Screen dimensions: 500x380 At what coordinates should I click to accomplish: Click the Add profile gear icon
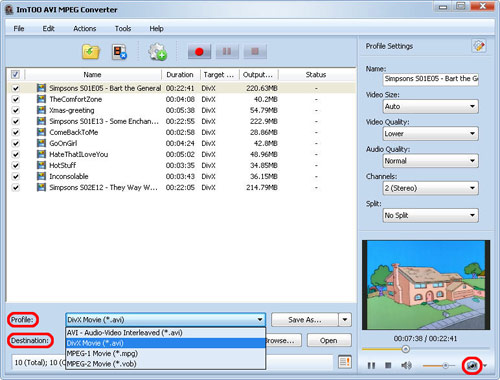[x=157, y=52]
